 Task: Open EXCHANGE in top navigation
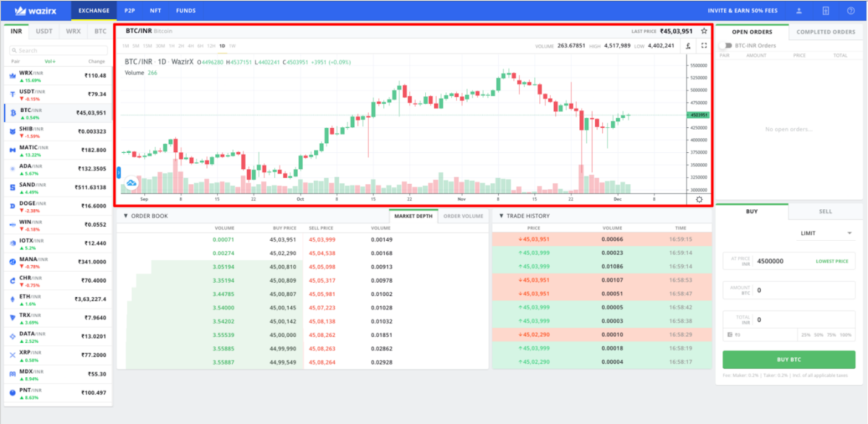94,11
